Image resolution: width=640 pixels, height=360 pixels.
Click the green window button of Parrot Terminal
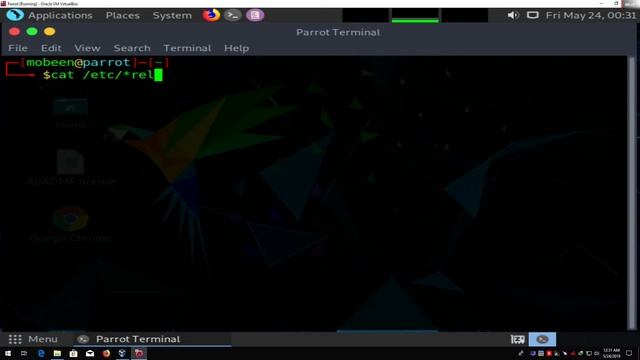[32, 31]
